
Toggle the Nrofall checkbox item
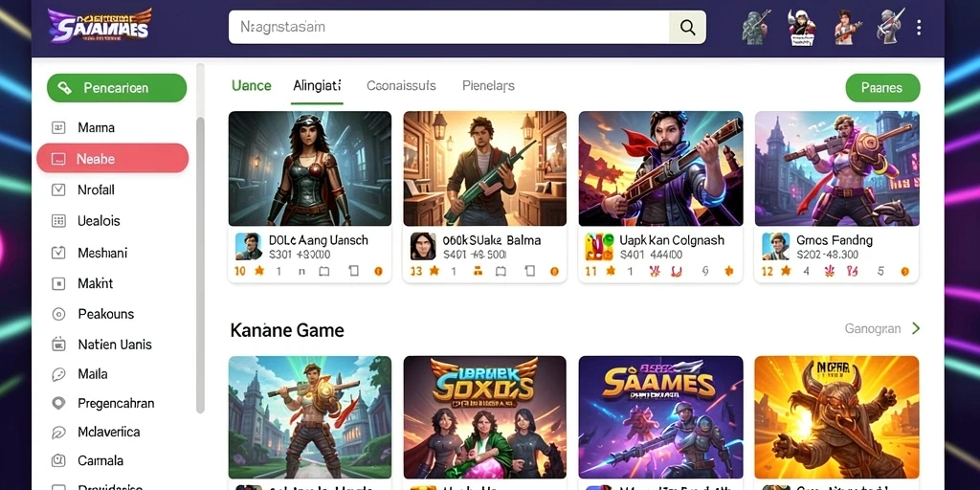[x=58, y=190]
